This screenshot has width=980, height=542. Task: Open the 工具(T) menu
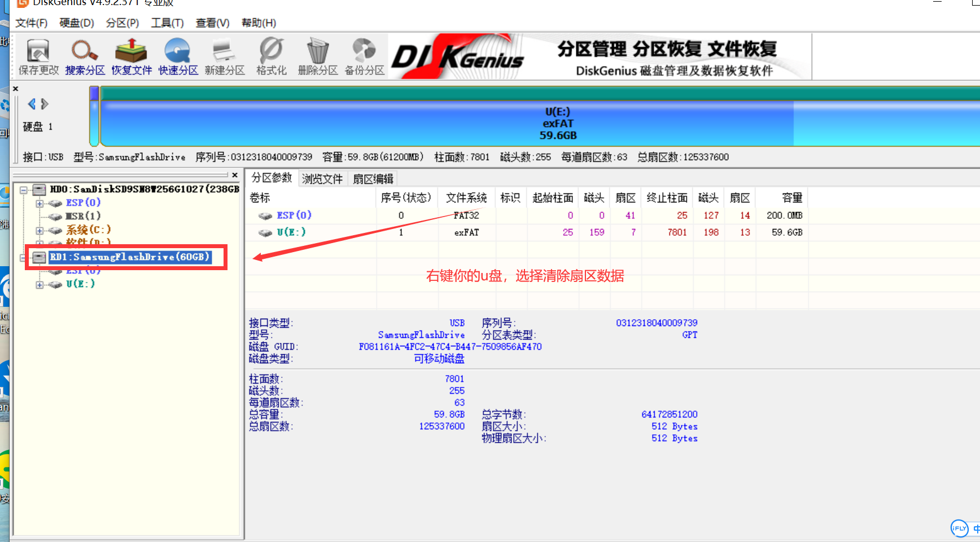click(167, 23)
